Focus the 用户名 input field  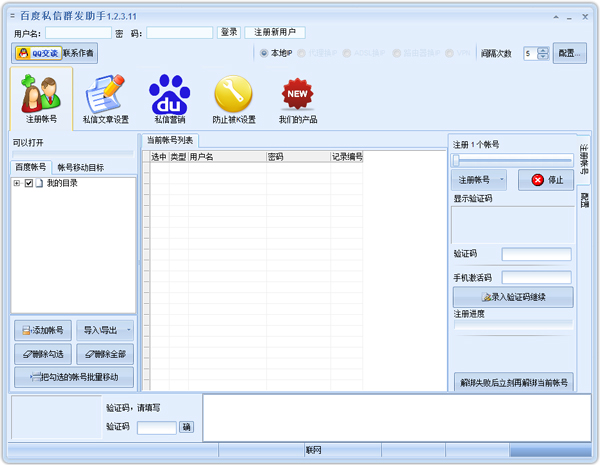point(78,33)
